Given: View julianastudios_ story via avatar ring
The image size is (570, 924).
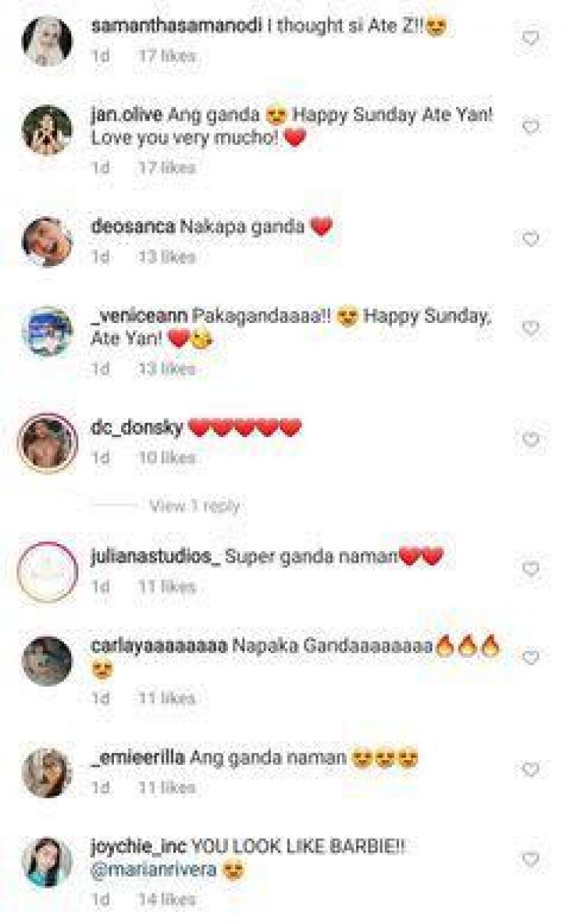Looking at the screenshot, I should click(x=47, y=573).
